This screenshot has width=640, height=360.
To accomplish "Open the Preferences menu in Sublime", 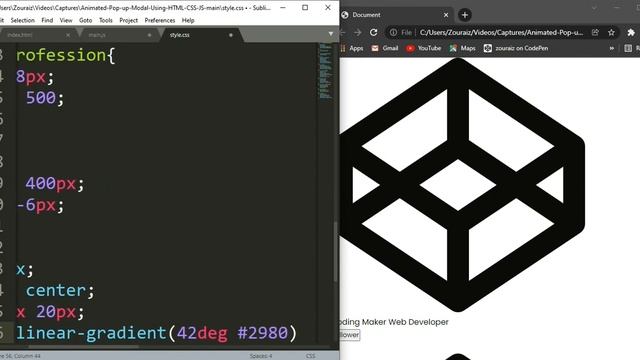I will [160, 20].
